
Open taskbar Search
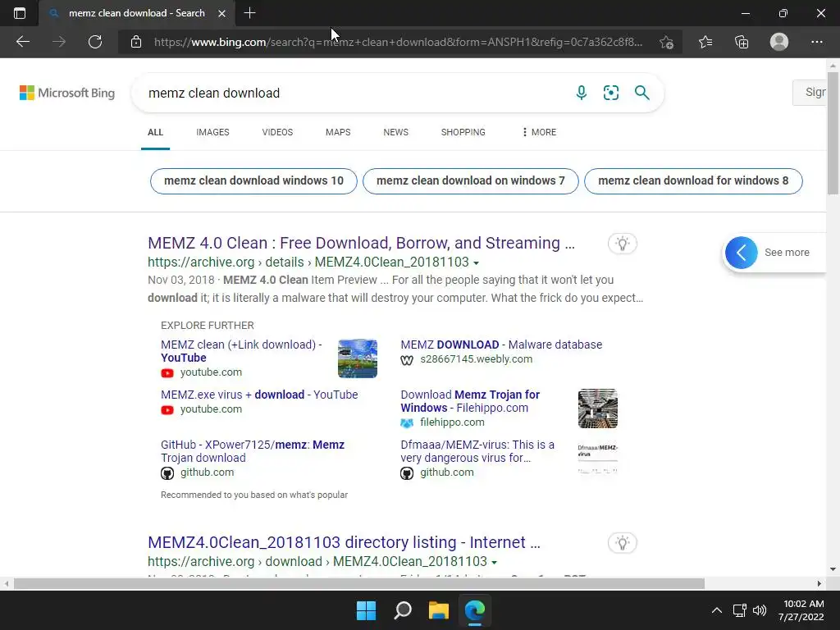(x=402, y=610)
